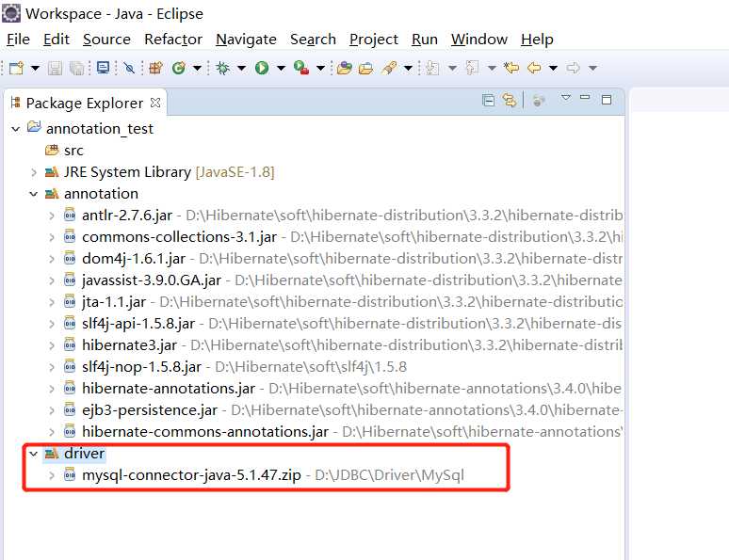Open the Edit menu
Screen dimensions: 729x560
57,40
